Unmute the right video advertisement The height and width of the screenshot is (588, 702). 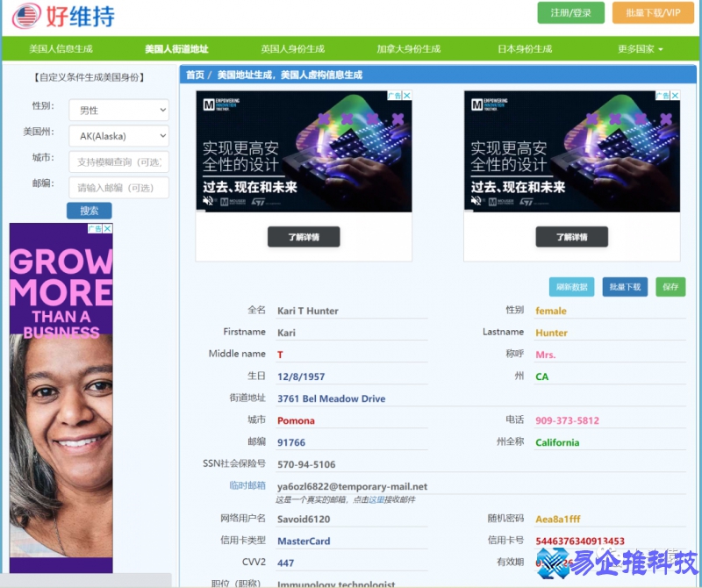pyautogui.click(x=475, y=199)
